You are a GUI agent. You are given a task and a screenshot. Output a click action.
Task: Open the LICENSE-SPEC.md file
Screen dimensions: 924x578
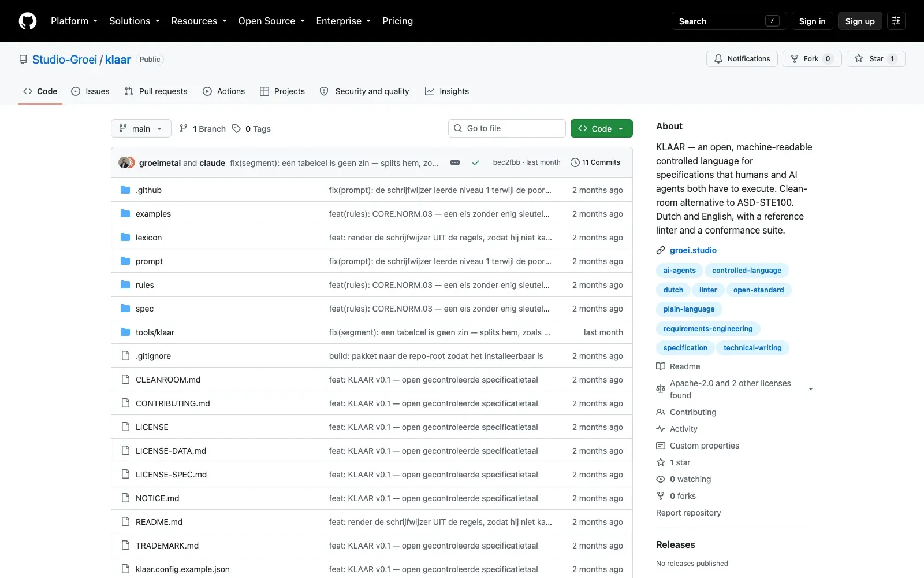pos(171,475)
